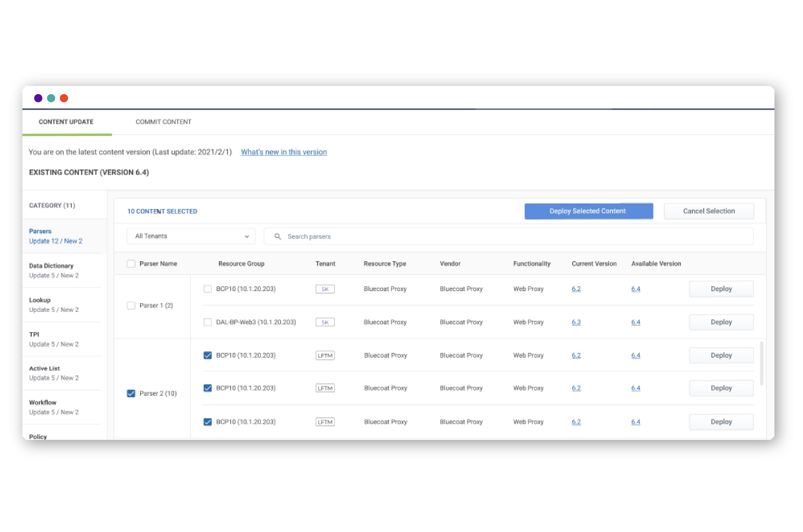Screen dimensions: 803x532
Task: Switch to the Commit Content tab
Action: [x=163, y=122]
